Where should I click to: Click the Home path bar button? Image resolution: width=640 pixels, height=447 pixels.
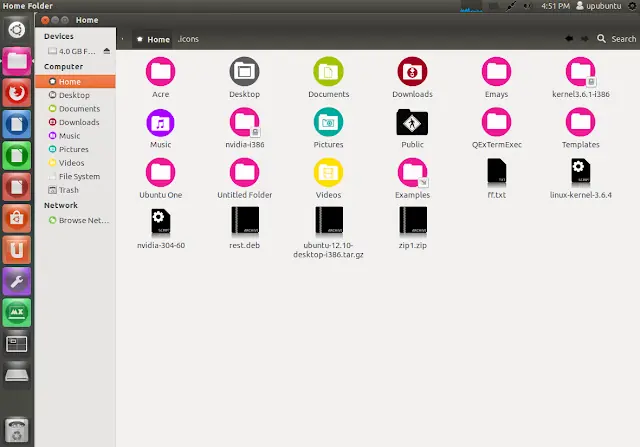pos(153,39)
